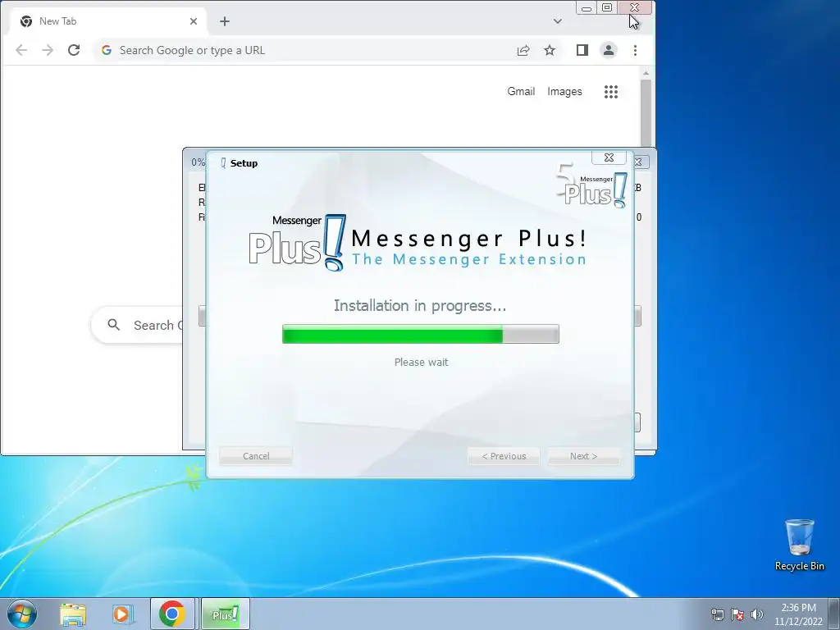Click the Chrome back arrow
This screenshot has width=840, height=630.
pyautogui.click(x=21, y=50)
